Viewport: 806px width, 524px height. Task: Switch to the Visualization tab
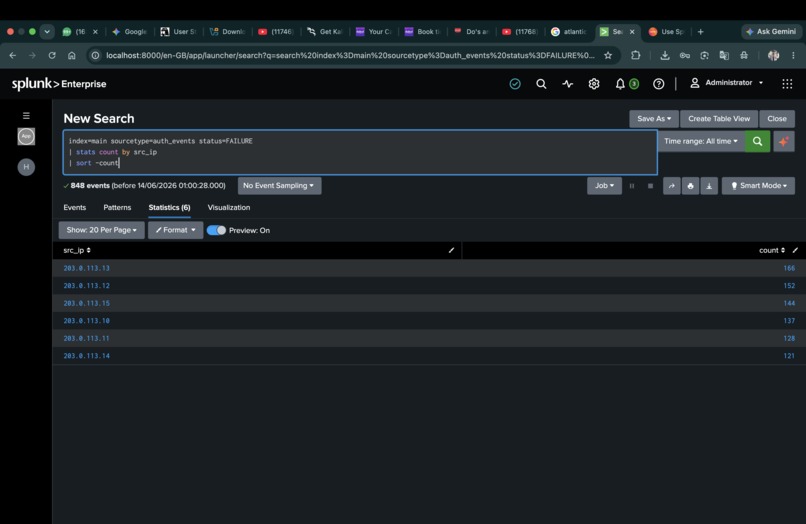click(x=229, y=208)
